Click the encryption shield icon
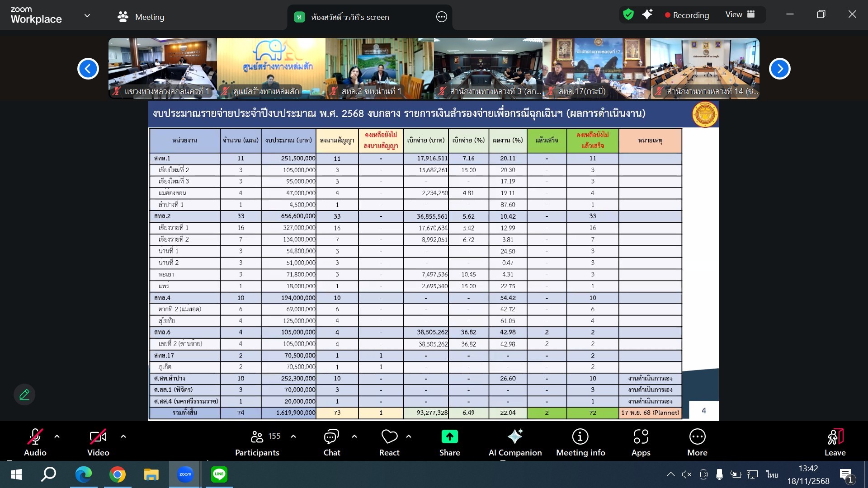Screen dimensions: 868x488 628,14
